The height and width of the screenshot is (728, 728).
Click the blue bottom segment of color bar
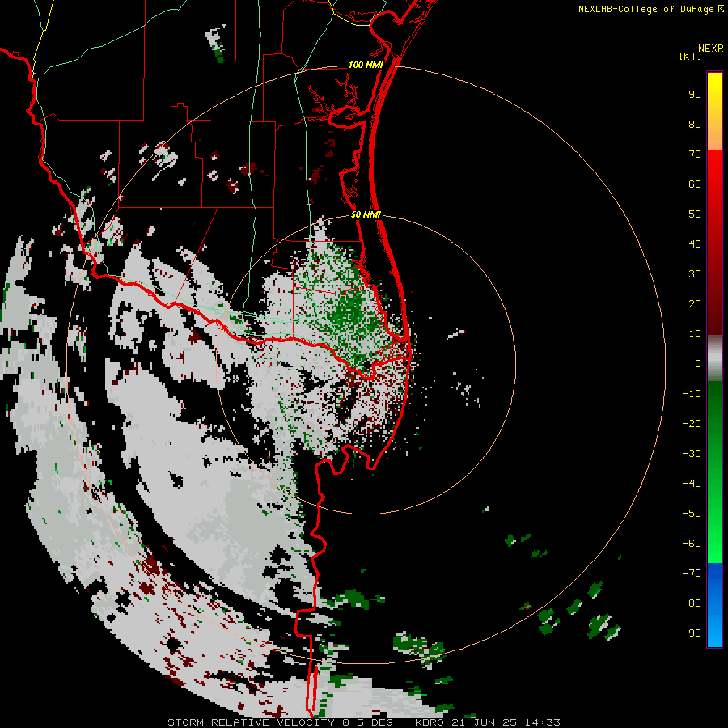pyautogui.click(x=714, y=605)
